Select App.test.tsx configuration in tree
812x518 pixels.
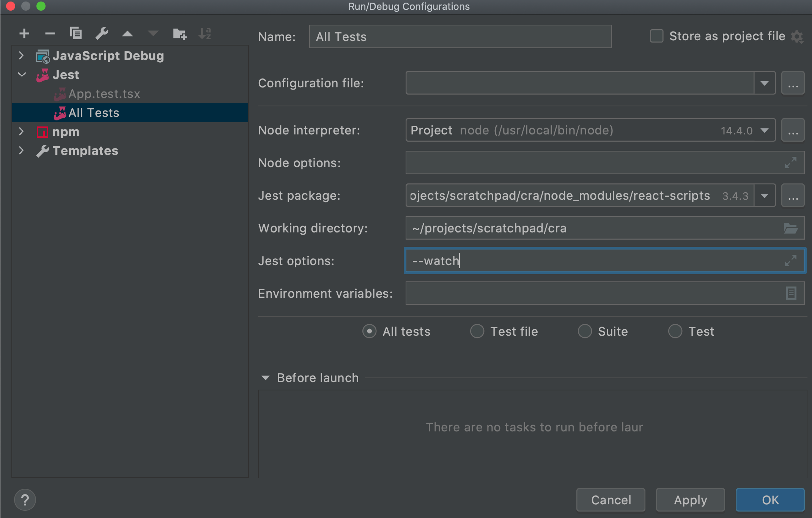104,94
